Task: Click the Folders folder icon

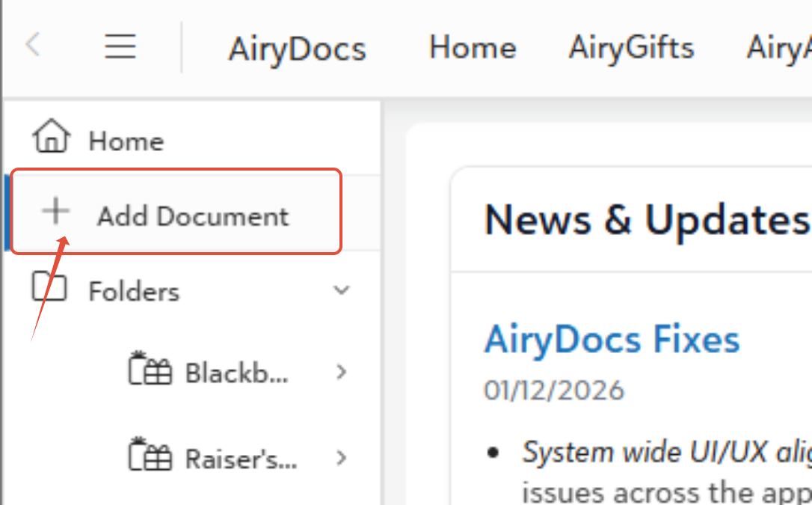Action: pos(49,286)
